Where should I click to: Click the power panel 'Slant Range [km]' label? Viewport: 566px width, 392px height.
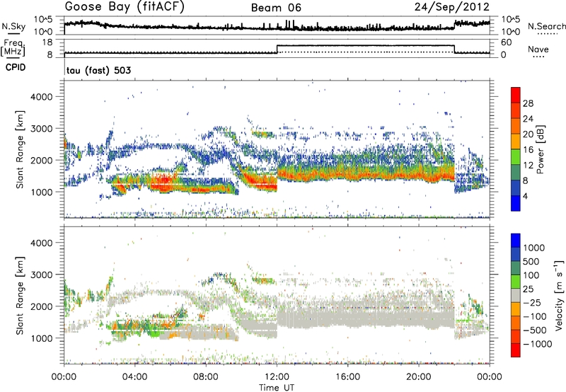(x=20, y=149)
